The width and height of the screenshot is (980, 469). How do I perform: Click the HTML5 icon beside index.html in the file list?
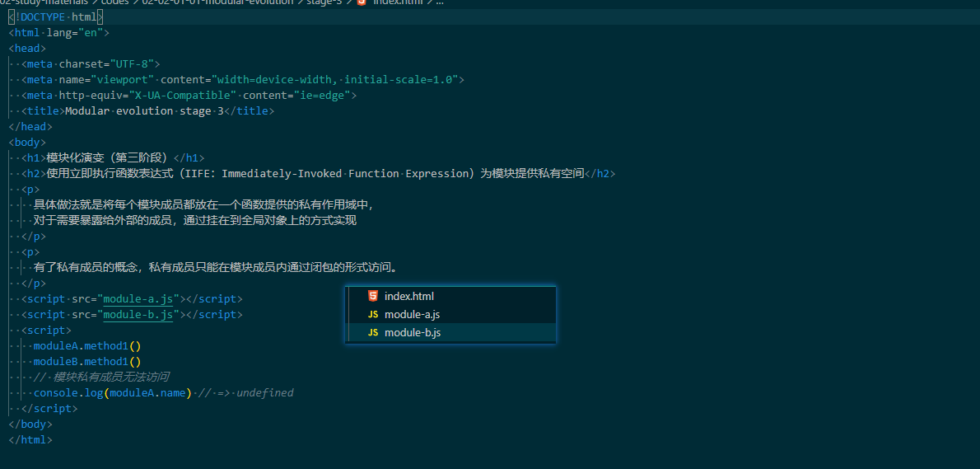[x=373, y=296]
